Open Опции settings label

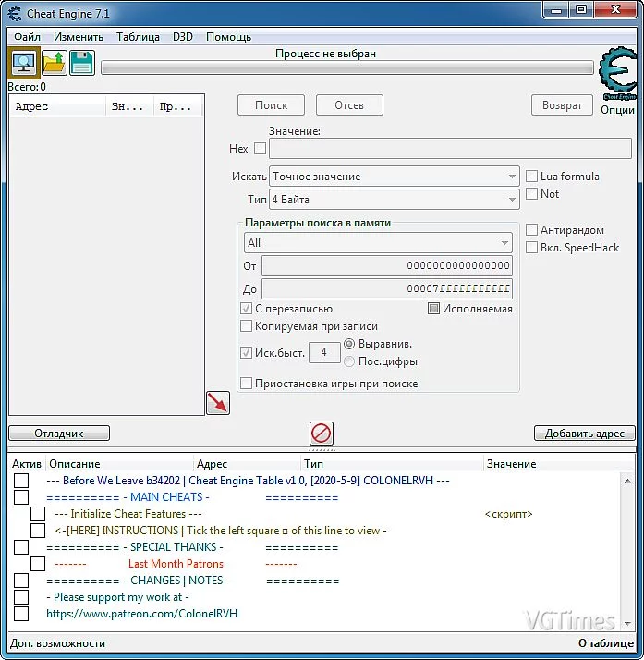(617, 110)
